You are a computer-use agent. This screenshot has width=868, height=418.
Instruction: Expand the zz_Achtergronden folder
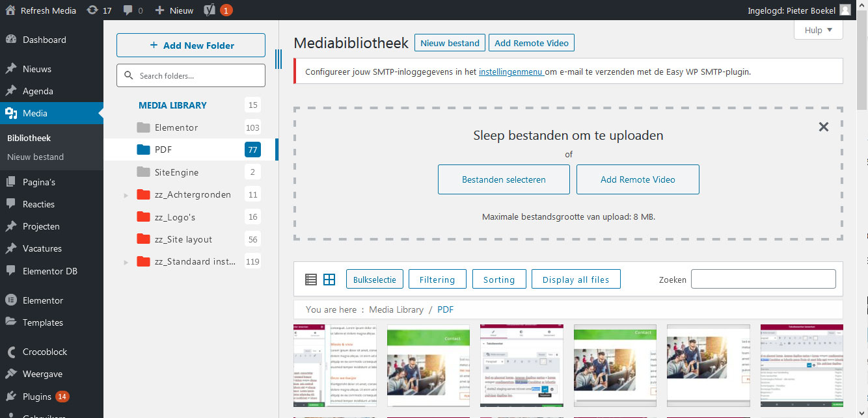(126, 195)
